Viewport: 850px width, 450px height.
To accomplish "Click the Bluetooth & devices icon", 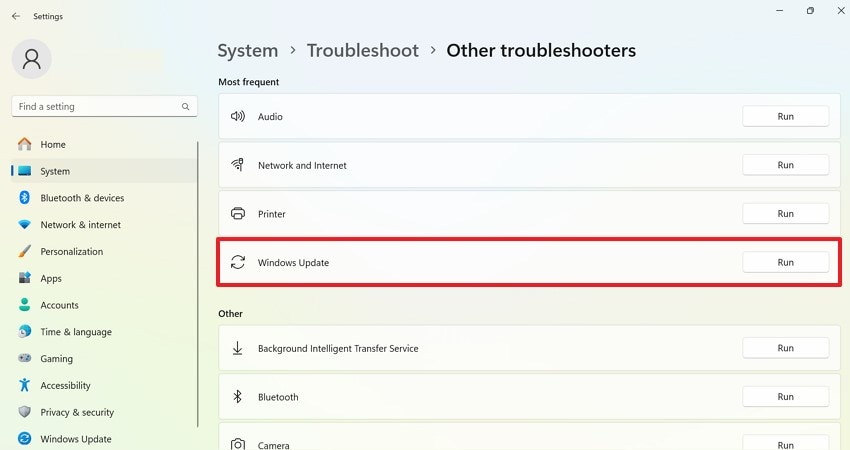I will pyautogui.click(x=24, y=197).
